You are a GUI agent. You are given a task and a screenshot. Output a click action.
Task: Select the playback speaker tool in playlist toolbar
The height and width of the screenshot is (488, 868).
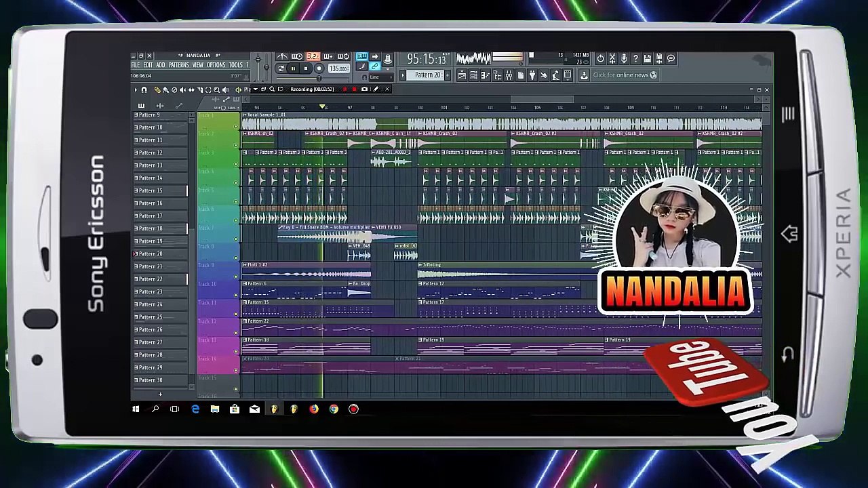pyautogui.click(x=225, y=89)
